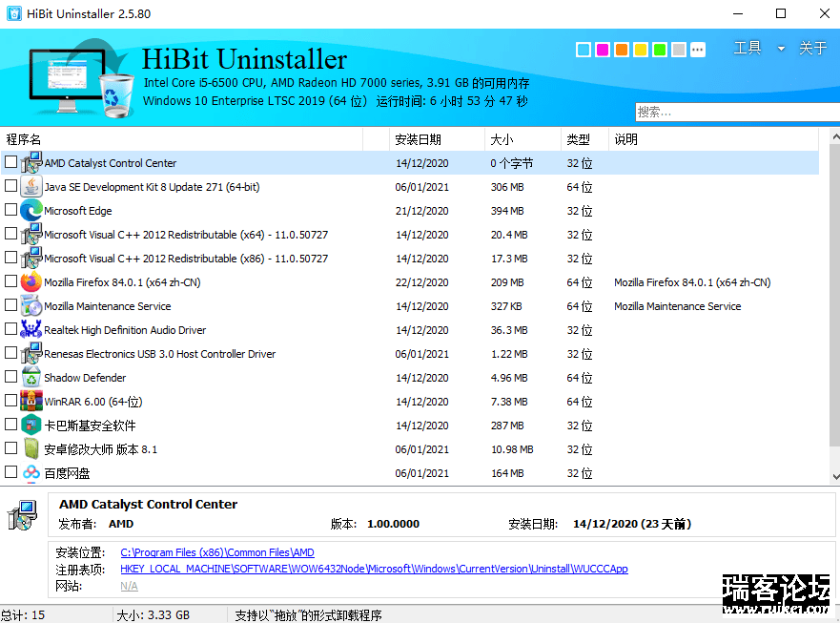This screenshot has height=623, width=840.
Task: Check the Java SE Development Kit checkbox
Action: coord(10,186)
